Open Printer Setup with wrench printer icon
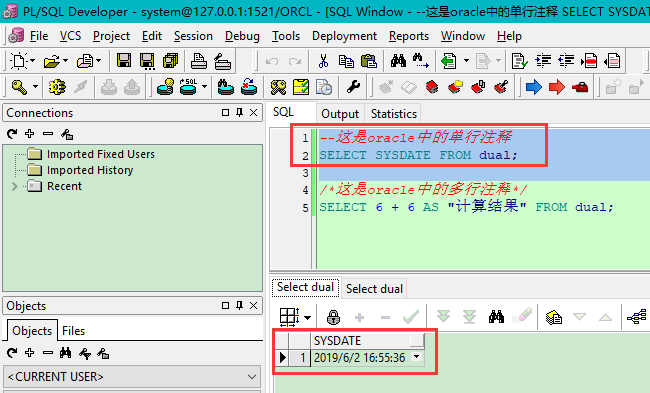Viewport: 650px width, 393px height. [222, 61]
